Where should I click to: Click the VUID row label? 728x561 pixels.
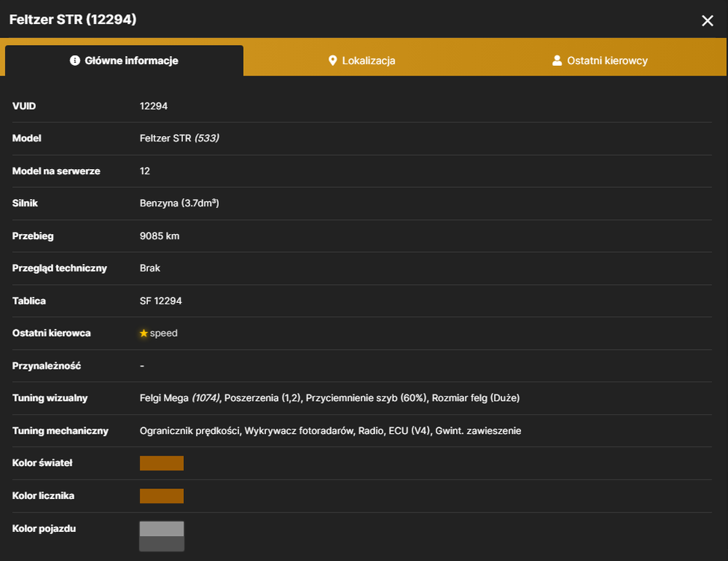click(x=24, y=106)
